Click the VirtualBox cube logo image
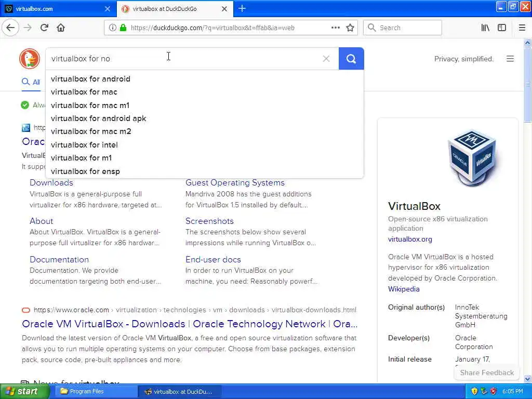The height and width of the screenshot is (399, 532). coord(473,158)
